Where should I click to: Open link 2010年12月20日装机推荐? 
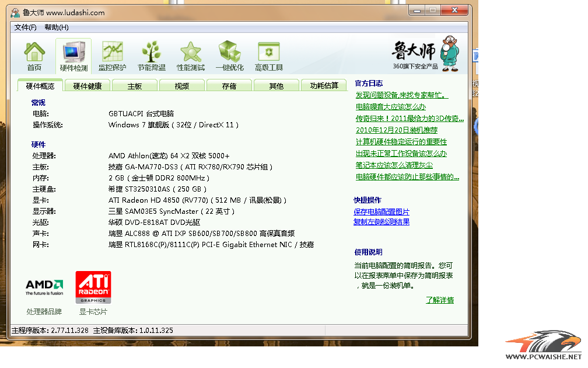tap(397, 130)
